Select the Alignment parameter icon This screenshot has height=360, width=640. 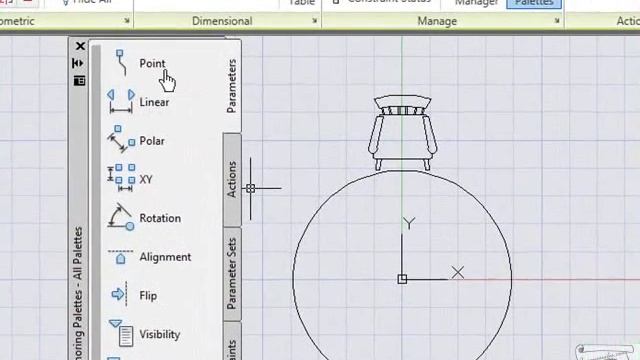tap(121, 257)
